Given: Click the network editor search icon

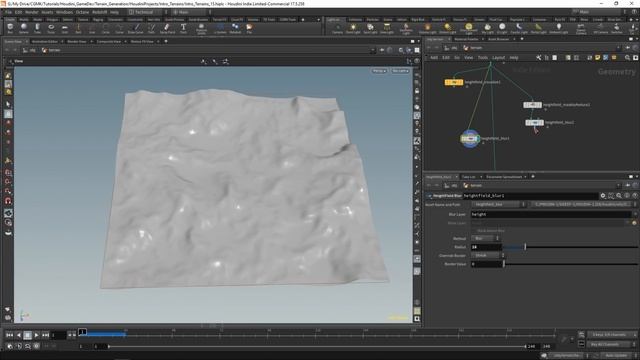Looking at the screenshot, I should click(627, 58).
